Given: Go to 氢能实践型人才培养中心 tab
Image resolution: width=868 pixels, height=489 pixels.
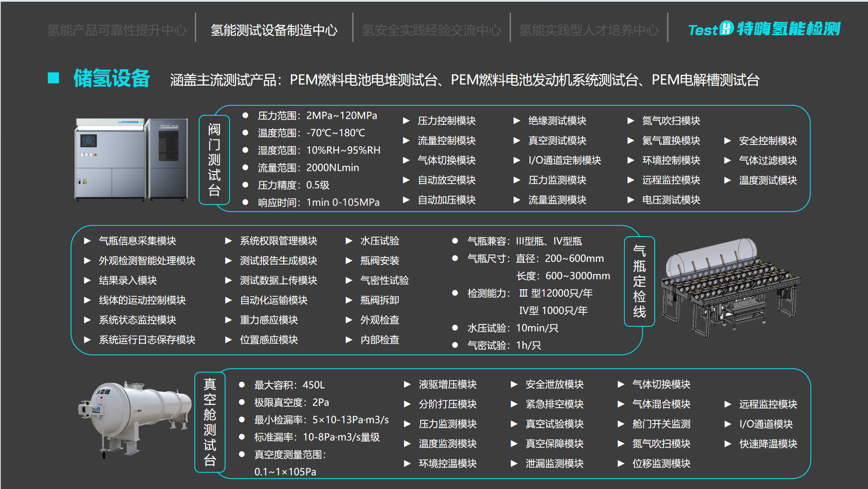Looking at the screenshot, I should [588, 30].
